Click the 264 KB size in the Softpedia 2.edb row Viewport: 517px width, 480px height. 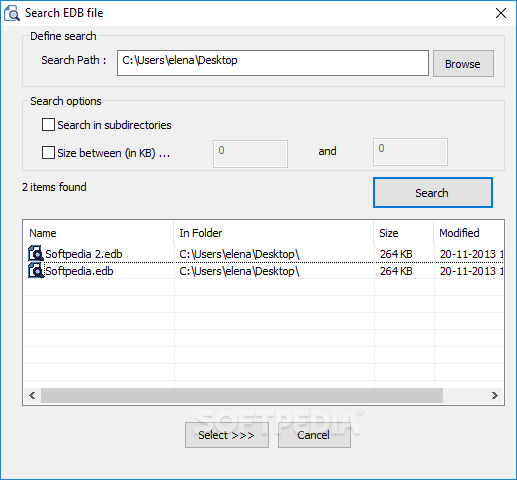(x=396, y=254)
